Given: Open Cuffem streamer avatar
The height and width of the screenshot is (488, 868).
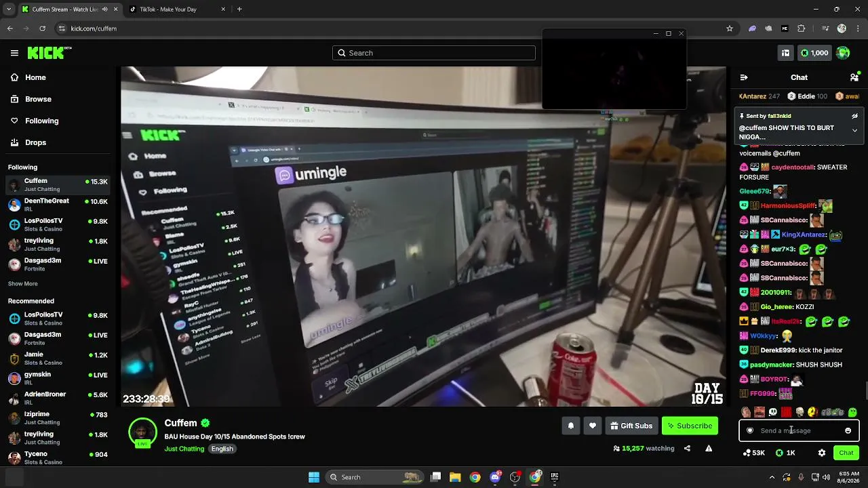Looking at the screenshot, I should tap(142, 432).
